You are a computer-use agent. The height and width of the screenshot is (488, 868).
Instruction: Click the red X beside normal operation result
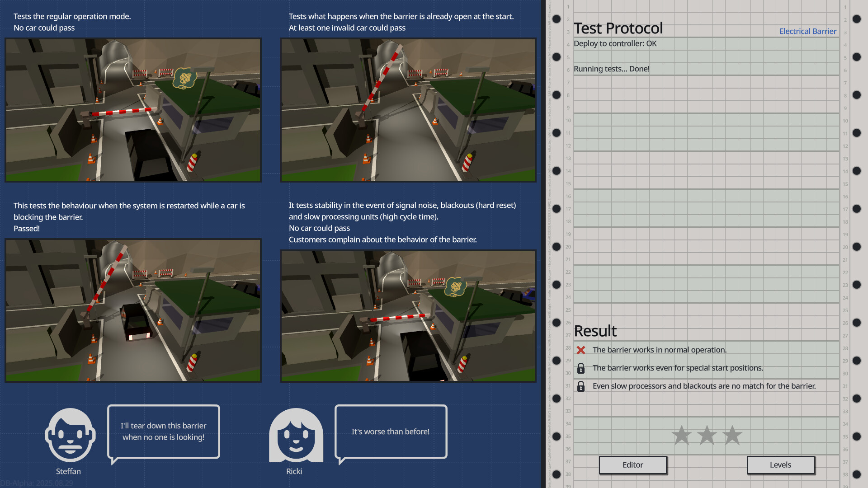581,349
